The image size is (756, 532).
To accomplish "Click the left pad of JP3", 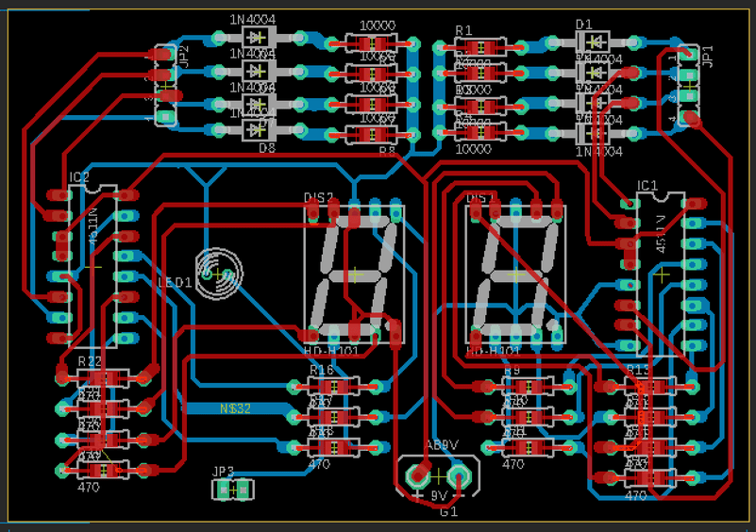I will (x=224, y=490).
